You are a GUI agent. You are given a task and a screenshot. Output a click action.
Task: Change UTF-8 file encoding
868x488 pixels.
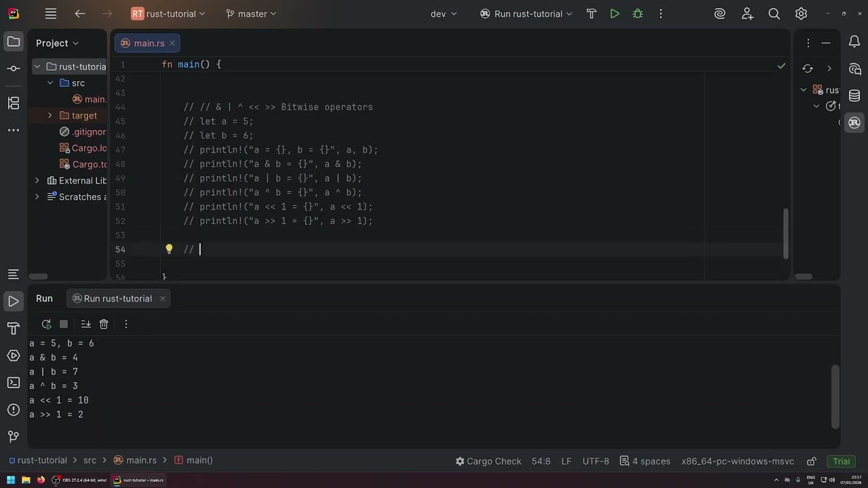pos(596,461)
